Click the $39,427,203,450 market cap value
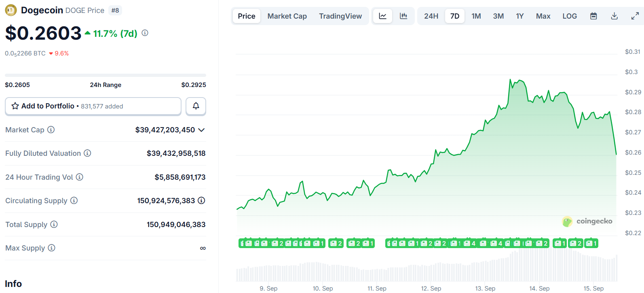Image resolution: width=644 pixels, height=293 pixels. pyautogui.click(x=165, y=130)
